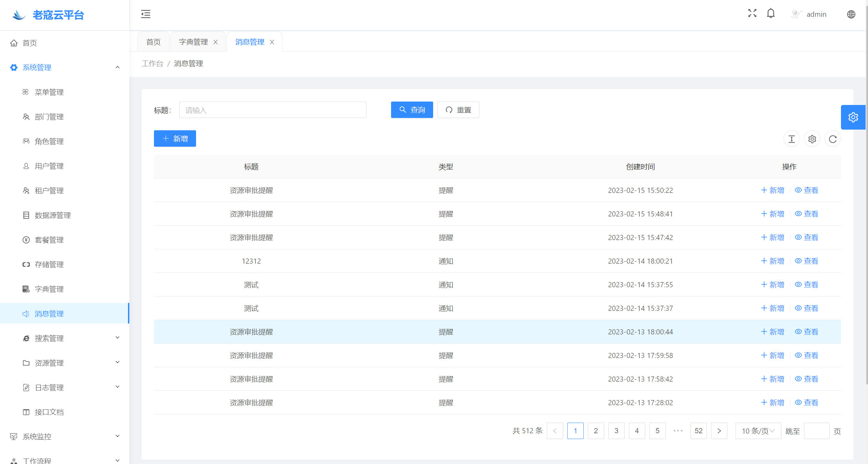
Task: Switch to the 首页 tab
Action: [153, 42]
